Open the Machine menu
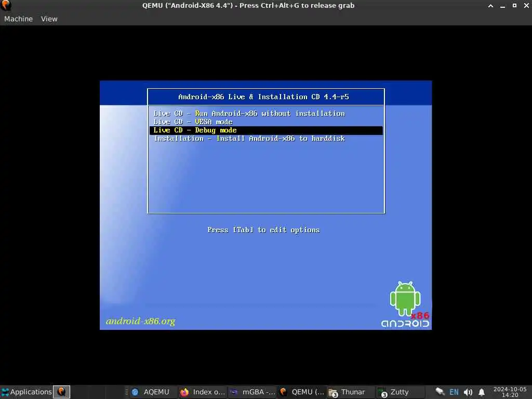Viewport: 532px width, 399px height. click(18, 19)
